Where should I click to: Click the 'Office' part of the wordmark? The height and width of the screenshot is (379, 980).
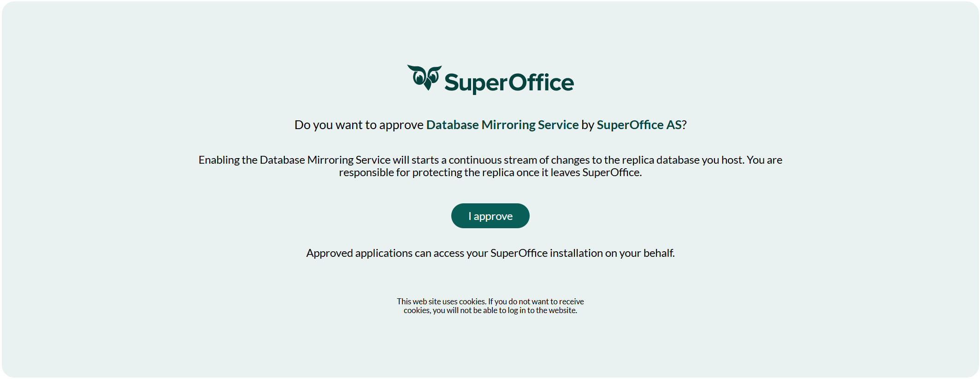pos(541,83)
